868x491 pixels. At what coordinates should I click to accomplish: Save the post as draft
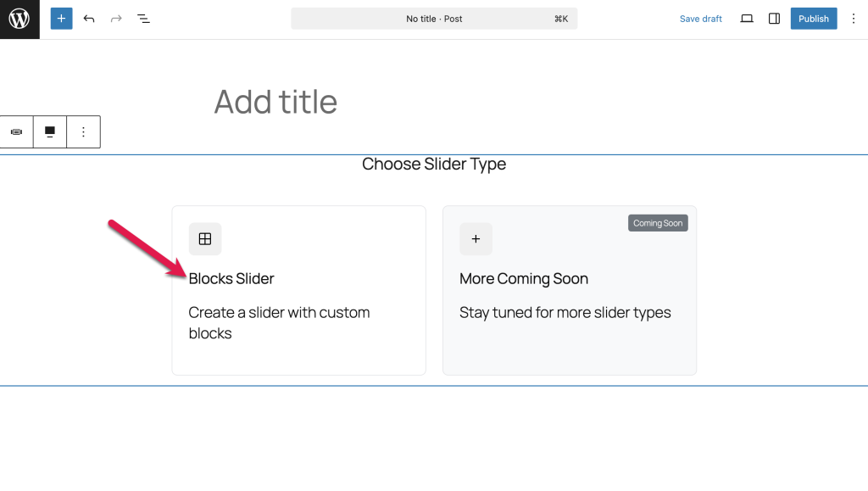click(x=700, y=19)
